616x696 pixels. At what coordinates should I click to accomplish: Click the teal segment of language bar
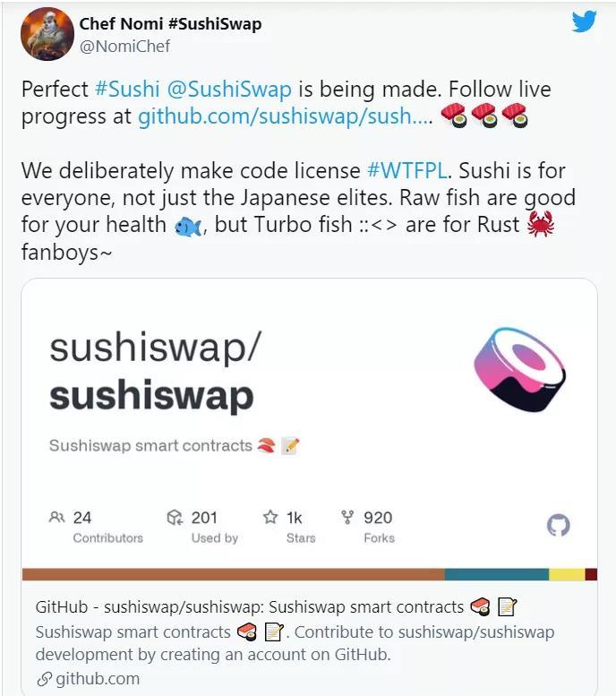click(497, 574)
